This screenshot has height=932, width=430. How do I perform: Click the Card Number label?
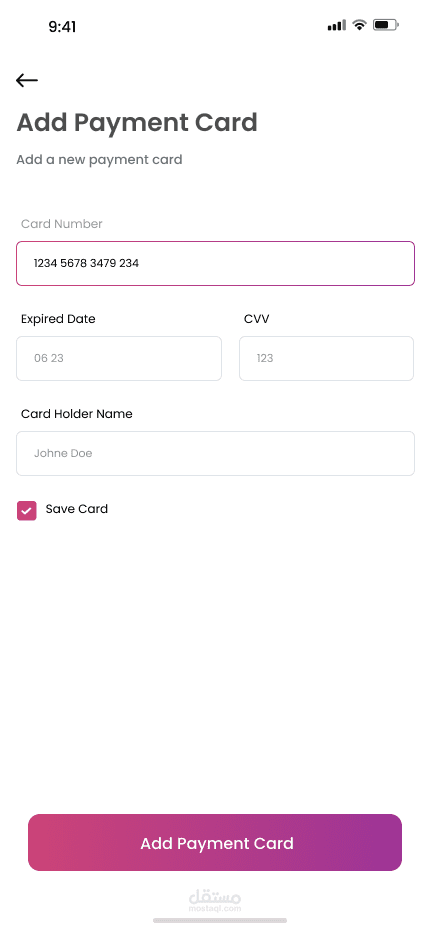point(62,223)
